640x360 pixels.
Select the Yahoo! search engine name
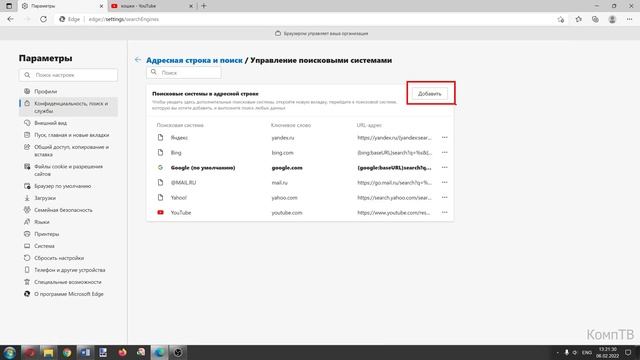(178, 198)
